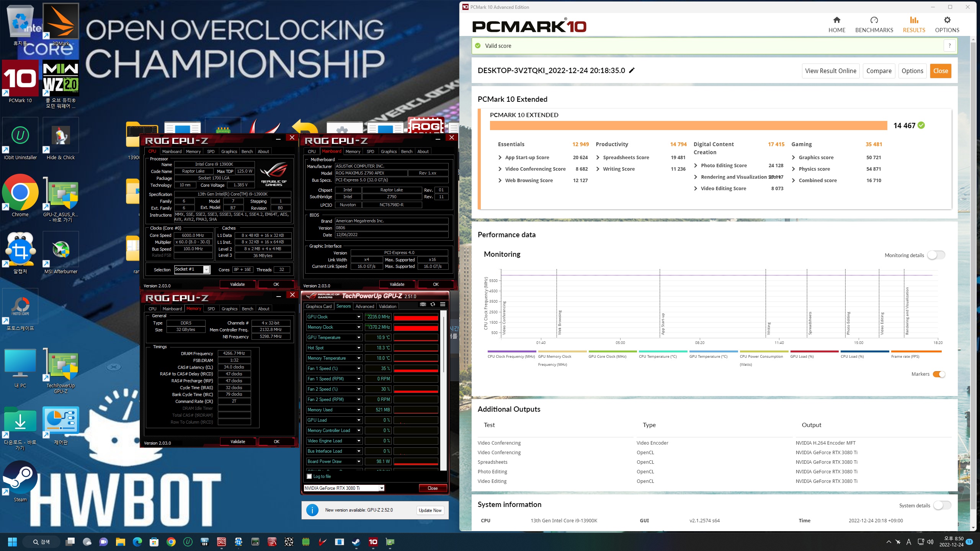Toggle the Monitoring details switch
Viewport: 980px width, 551px height.
[936, 255]
